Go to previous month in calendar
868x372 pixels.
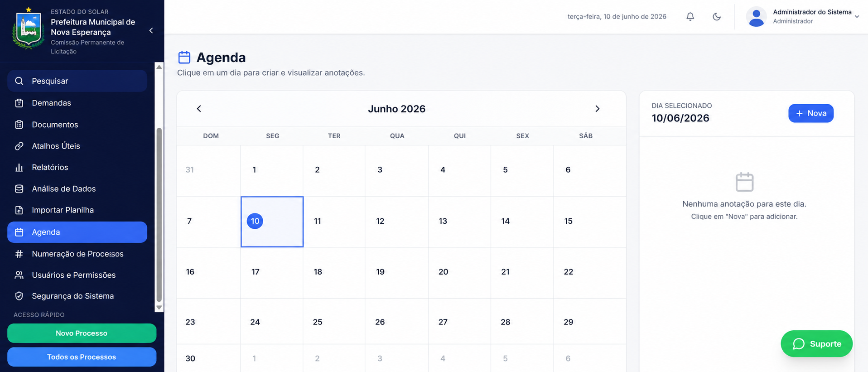click(x=199, y=109)
